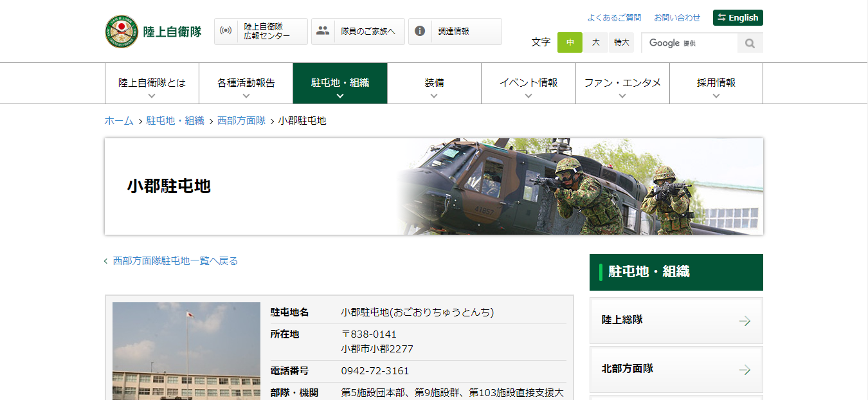The width and height of the screenshot is (868, 400).
Task: Go to 西部方面隊 in the breadcrumb
Action: coord(241,120)
